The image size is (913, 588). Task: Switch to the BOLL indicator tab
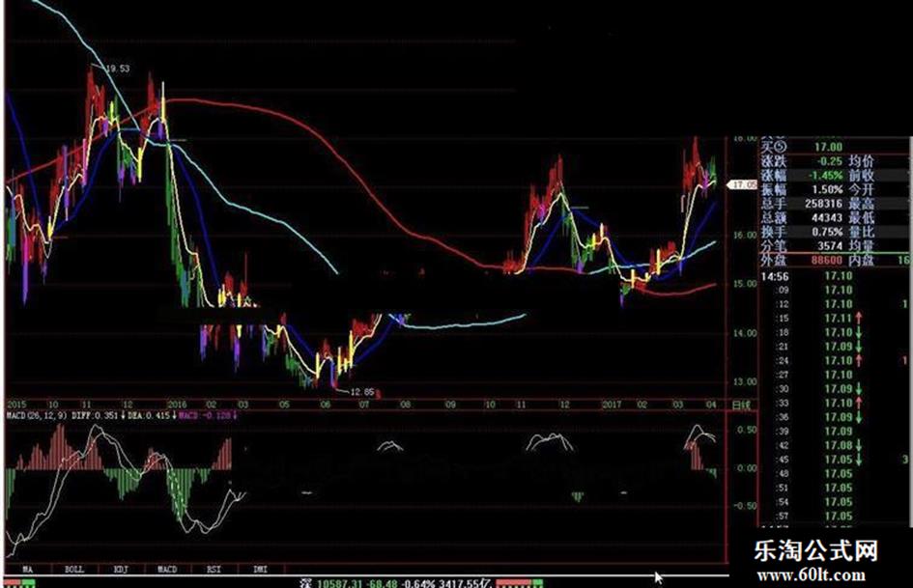74,569
